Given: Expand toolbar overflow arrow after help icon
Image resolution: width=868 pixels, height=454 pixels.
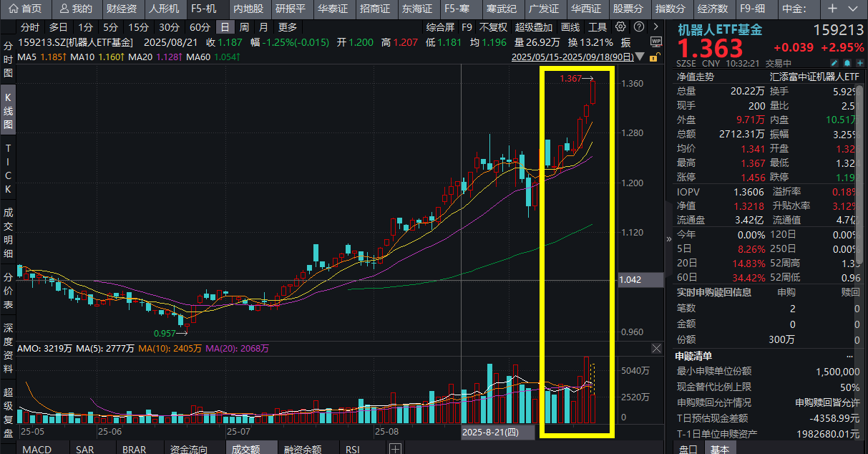Looking at the screenshot, I should 655,27.
